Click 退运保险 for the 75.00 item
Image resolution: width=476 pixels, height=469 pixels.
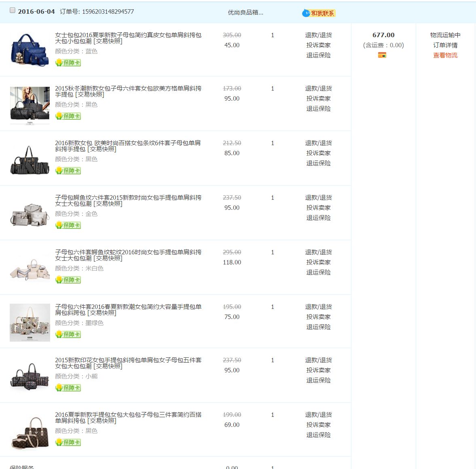pos(318,327)
